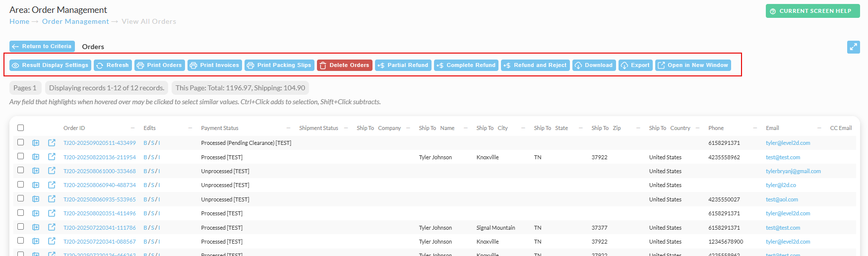This screenshot has width=868, height=256.
Task: Select phone value 12345678900
Action: (x=726, y=242)
